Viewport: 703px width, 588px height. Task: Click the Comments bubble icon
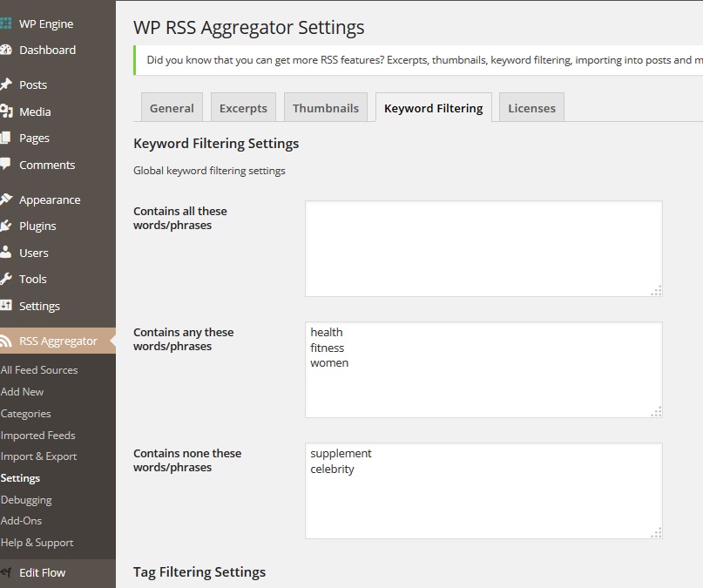pos(5,164)
